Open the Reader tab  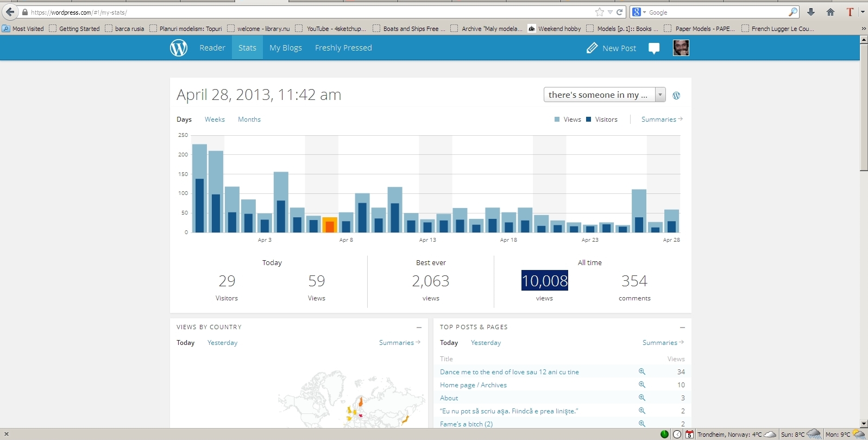pyautogui.click(x=212, y=48)
